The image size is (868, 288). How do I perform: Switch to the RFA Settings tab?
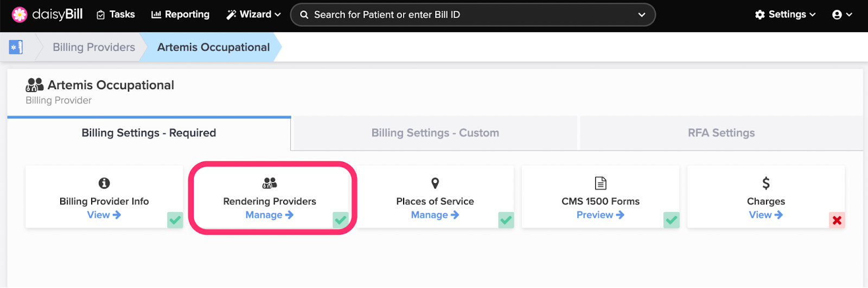pos(722,133)
